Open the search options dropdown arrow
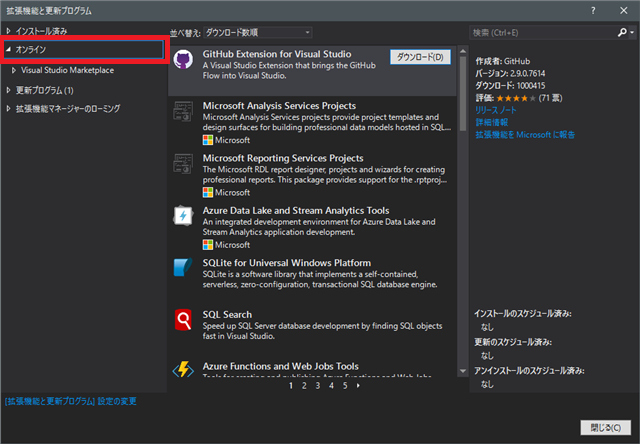This screenshot has width=640, height=444. pos(632,32)
